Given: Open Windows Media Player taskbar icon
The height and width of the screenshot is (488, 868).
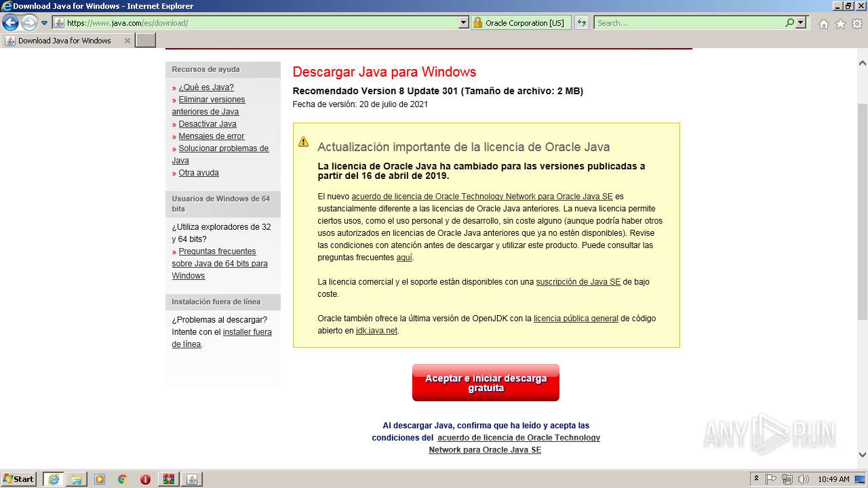Looking at the screenshot, I should tap(100, 479).
